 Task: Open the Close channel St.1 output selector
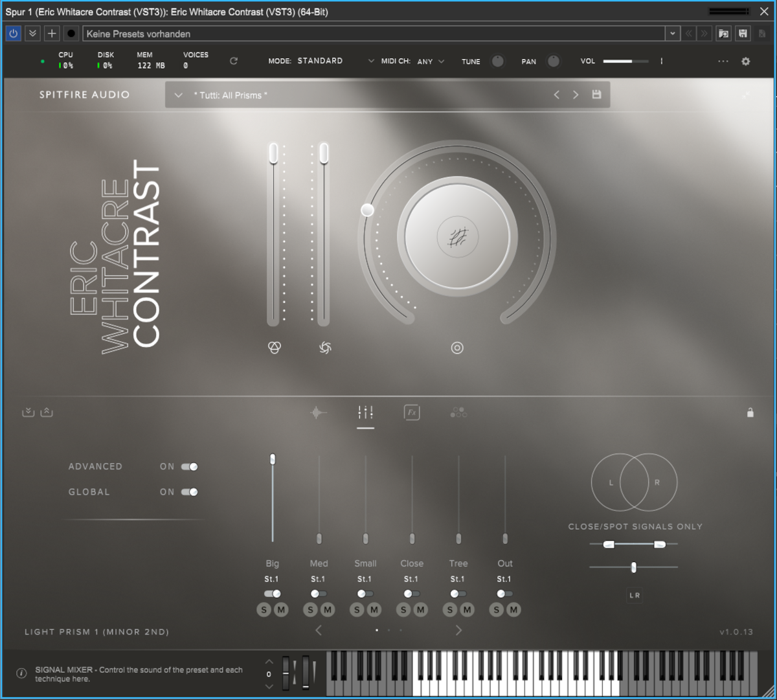pyautogui.click(x=411, y=579)
